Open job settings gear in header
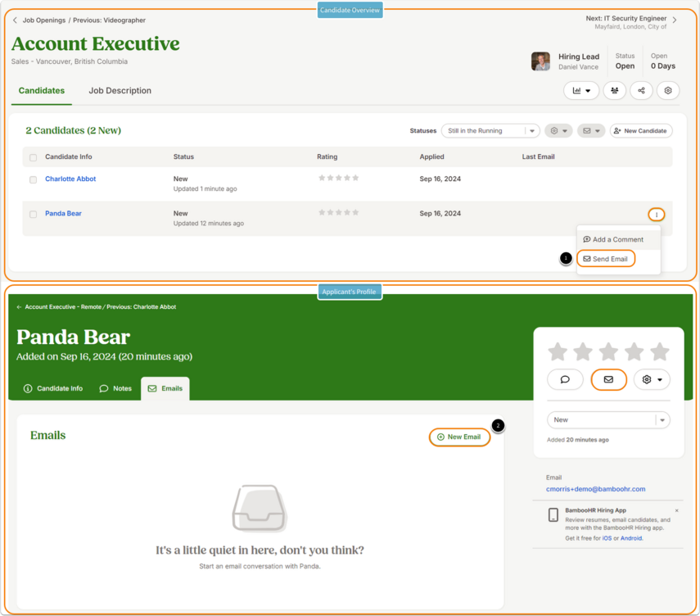This screenshot has width=700, height=616. [668, 91]
